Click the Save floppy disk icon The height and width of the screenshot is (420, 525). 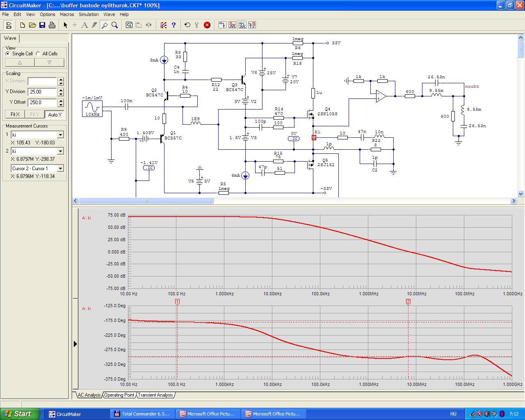(42, 25)
